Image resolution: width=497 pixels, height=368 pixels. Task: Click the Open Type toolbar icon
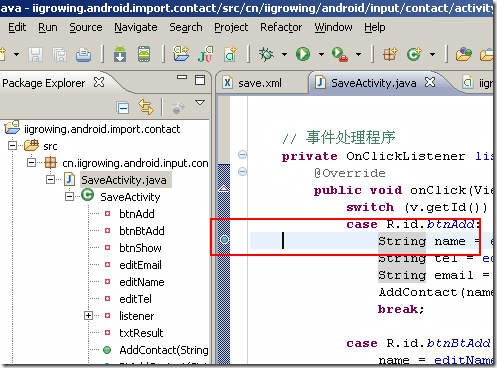tap(463, 54)
